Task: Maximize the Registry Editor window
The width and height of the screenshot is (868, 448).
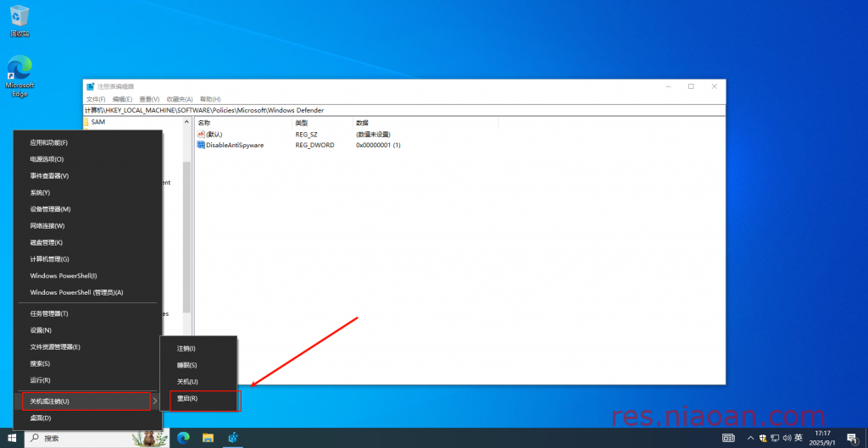Action: tap(691, 86)
